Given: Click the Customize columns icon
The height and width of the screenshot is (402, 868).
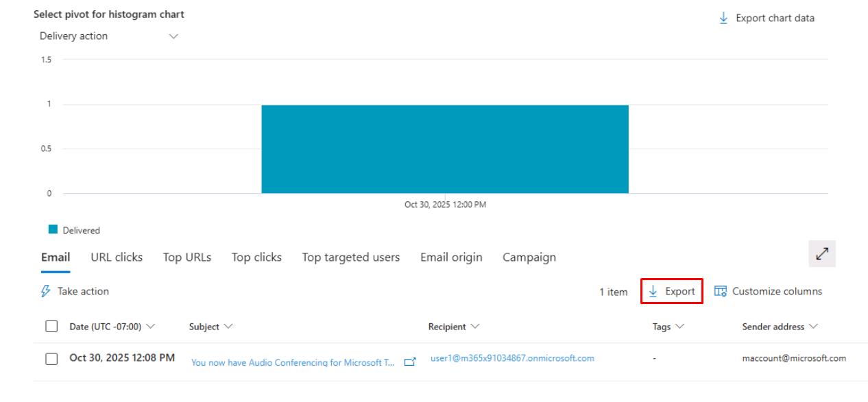Looking at the screenshot, I should [x=720, y=292].
